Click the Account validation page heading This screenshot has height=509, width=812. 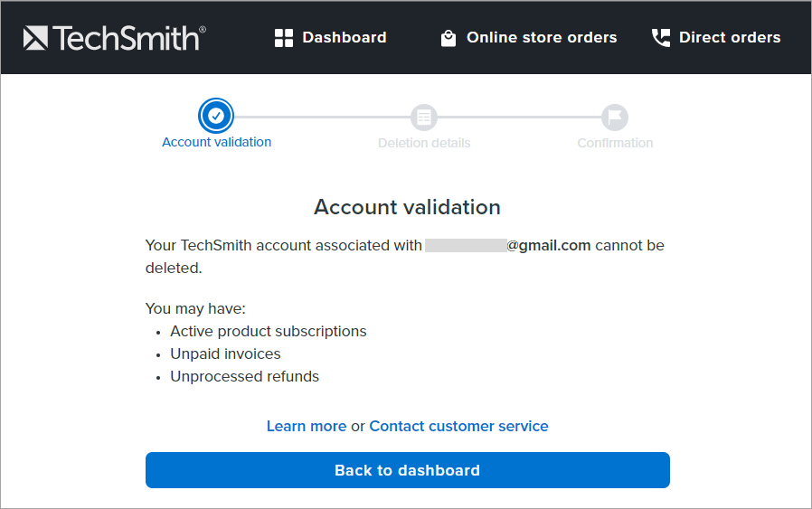pos(407,207)
